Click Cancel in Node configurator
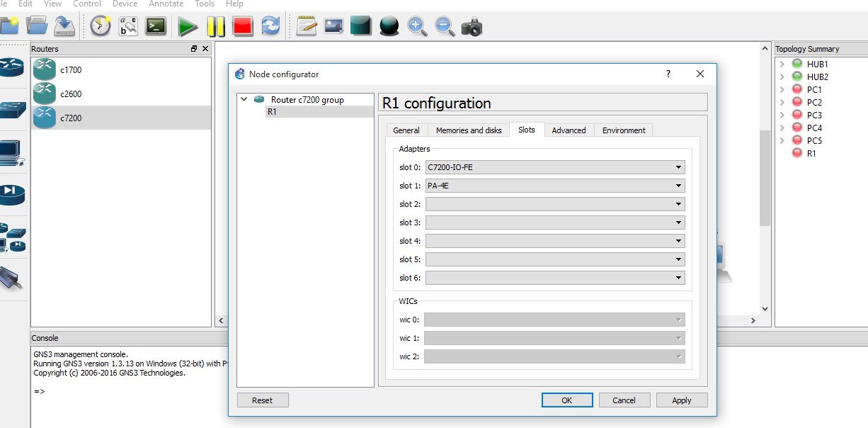This screenshot has height=428, width=868. coord(624,400)
